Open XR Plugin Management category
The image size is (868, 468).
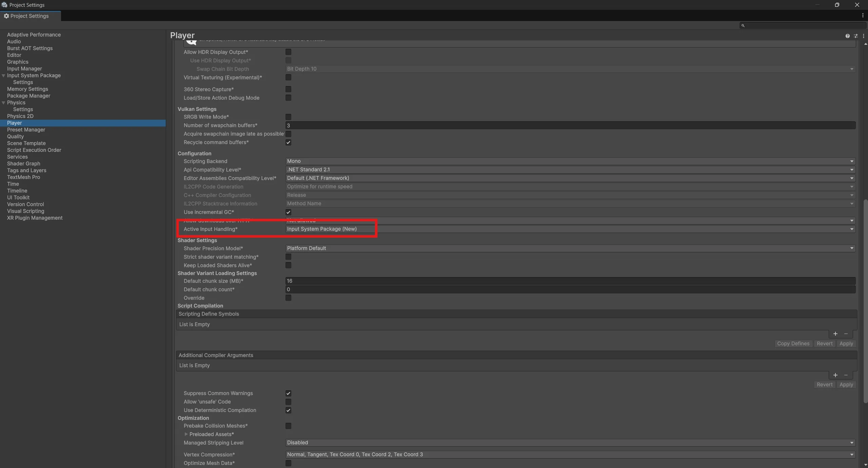pos(35,218)
